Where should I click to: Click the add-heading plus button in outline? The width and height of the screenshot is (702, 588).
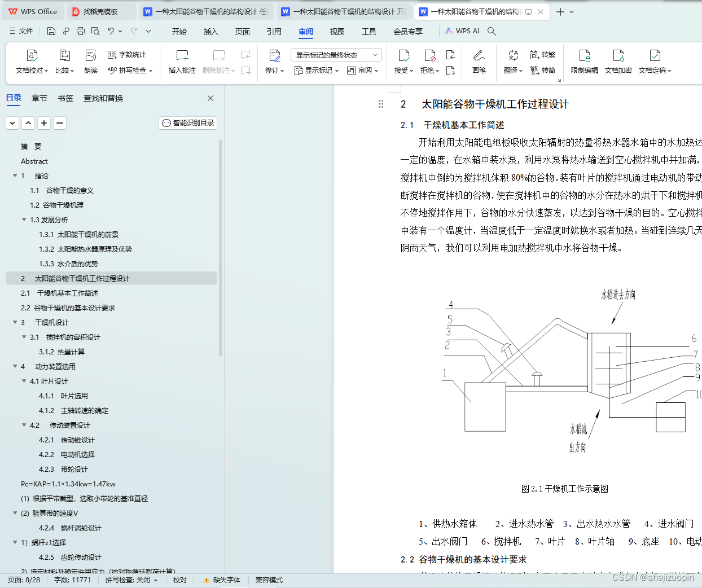(44, 122)
